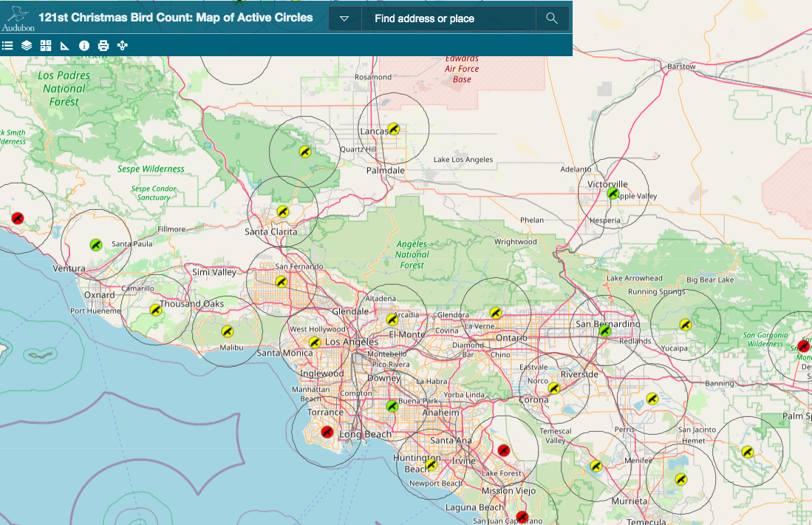Select the yellow bird marker below Hemet

[681, 479]
